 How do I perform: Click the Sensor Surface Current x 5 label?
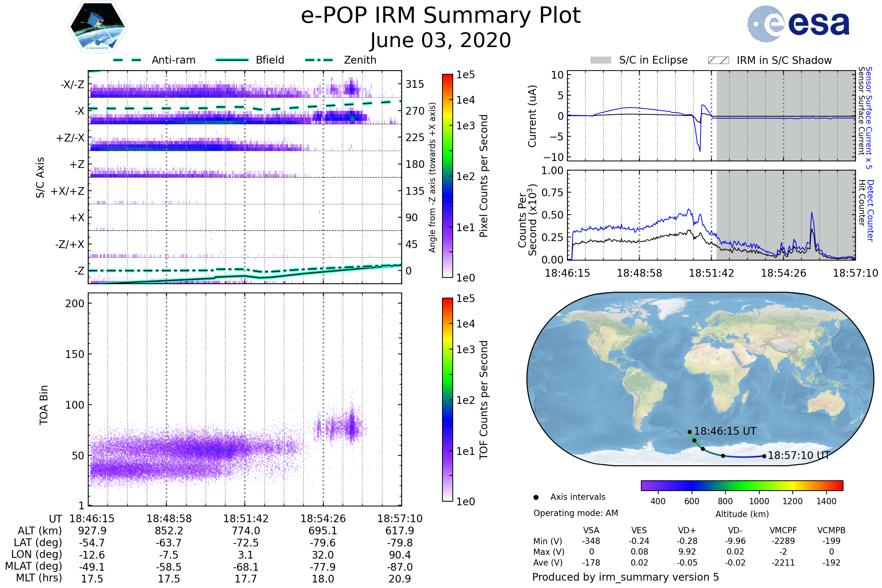point(868,118)
